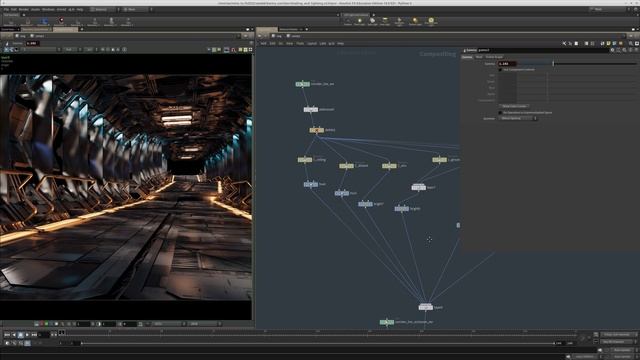The height and width of the screenshot is (360, 640).
Task: Click the Distant Light shelf tool
Action: pos(415,21)
